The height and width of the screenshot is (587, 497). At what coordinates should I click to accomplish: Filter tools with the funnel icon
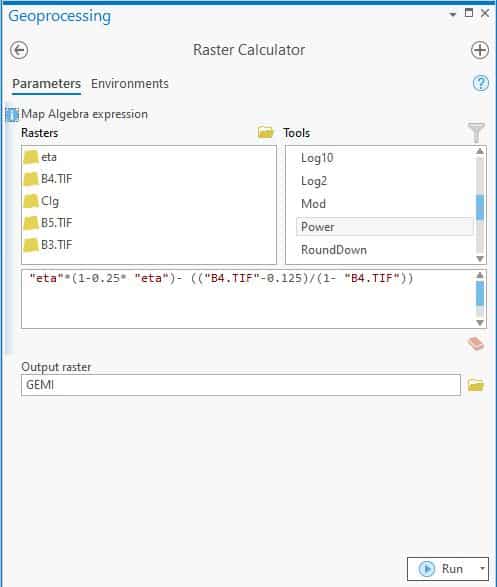click(x=476, y=132)
